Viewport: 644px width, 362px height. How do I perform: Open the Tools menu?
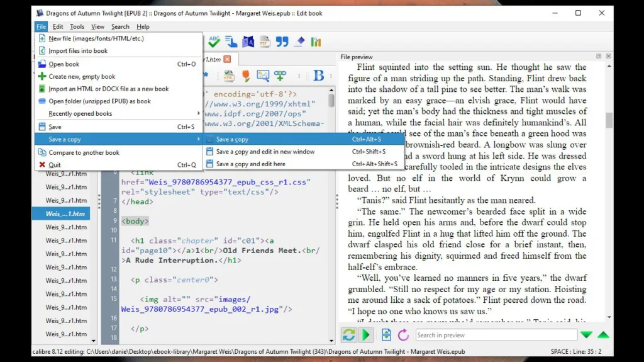pos(77,26)
